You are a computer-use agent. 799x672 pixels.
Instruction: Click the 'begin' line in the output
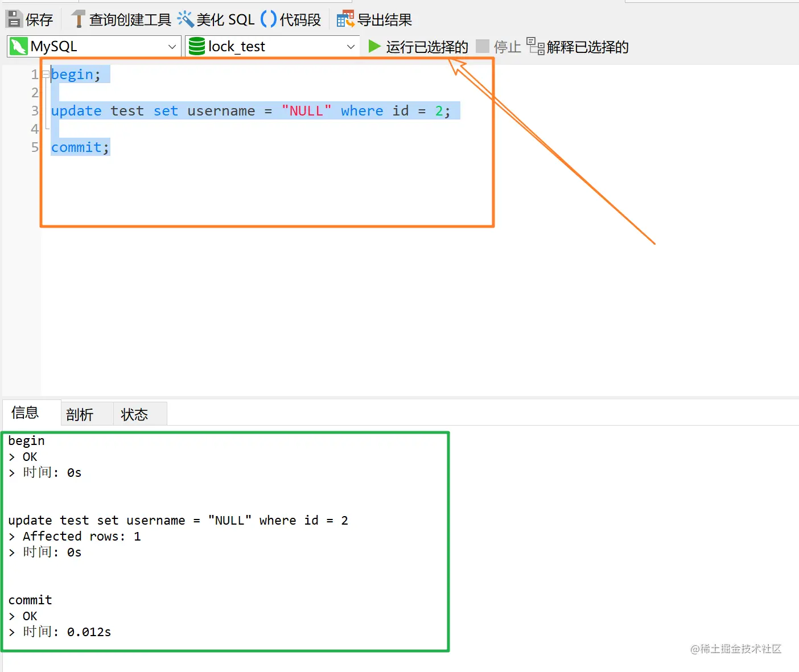click(26, 441)
